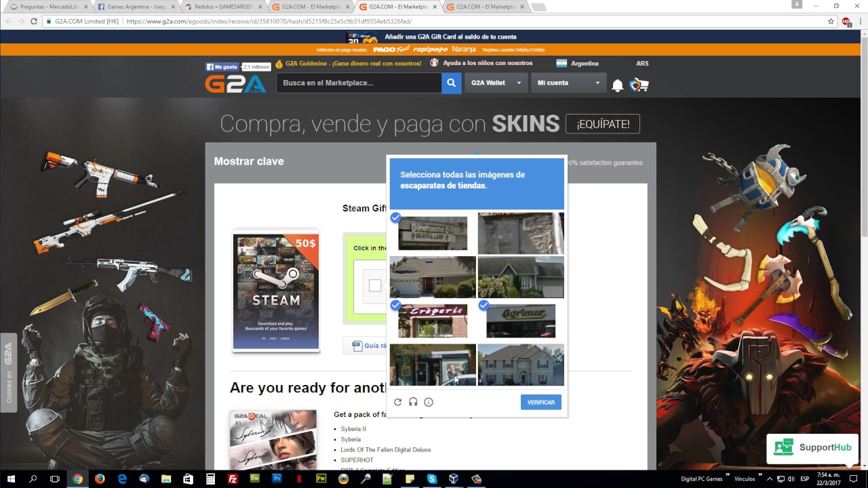
Task: Switch to the Pedidos GAMESARGEN tab
Action: pyautogui.click(x=222, y=7)
